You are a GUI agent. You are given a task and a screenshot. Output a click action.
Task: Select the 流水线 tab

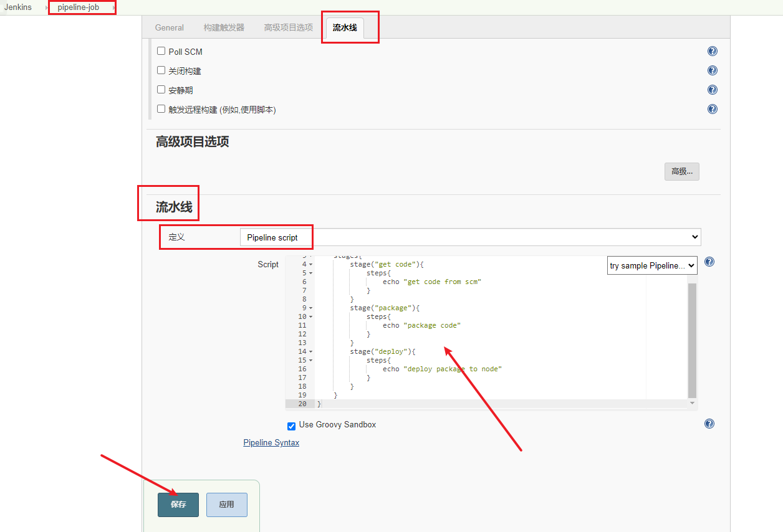(345, 27)
